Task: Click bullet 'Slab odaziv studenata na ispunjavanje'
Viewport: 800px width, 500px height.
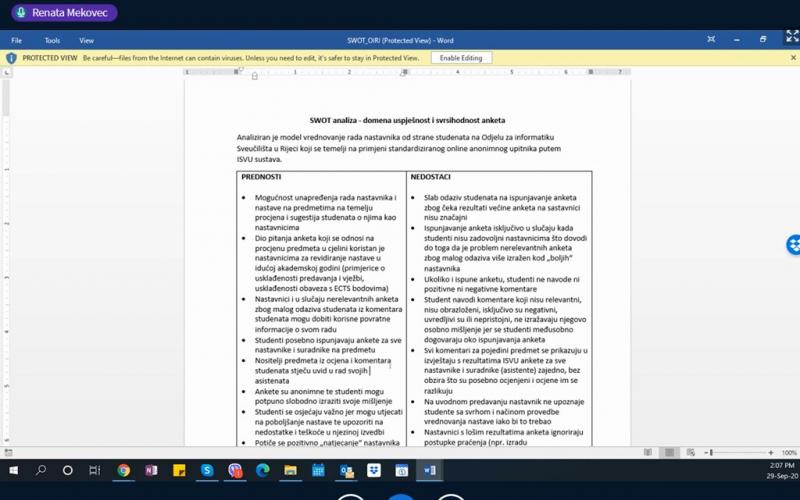Action: (502, 207)
